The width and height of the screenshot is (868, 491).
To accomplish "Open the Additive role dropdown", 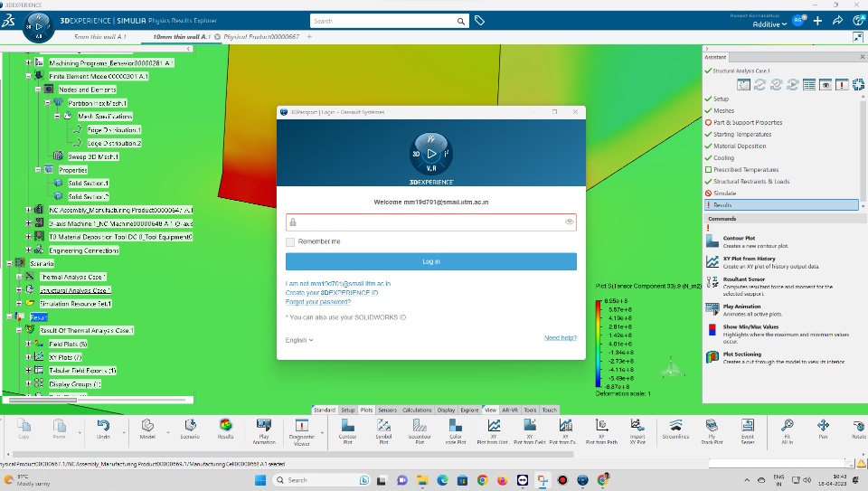I will pyautogui.click(x=769, y=24).
